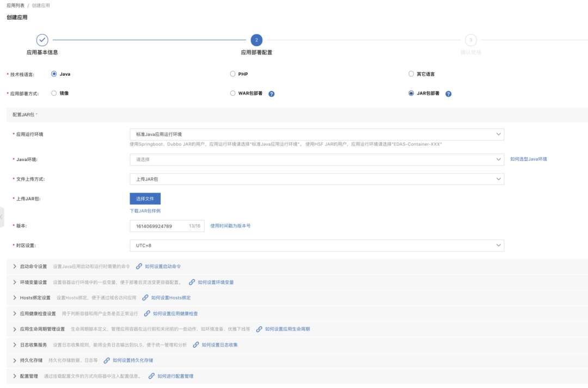Expand 持久化存储 section
Screen dimensions: 588x388
click(x=15, y=360)
